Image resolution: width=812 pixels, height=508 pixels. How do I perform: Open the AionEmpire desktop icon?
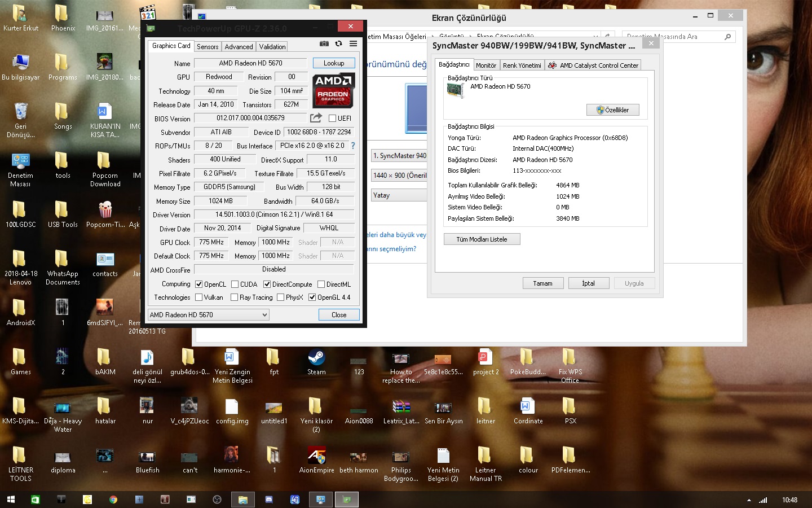click(x=316, y=460)
